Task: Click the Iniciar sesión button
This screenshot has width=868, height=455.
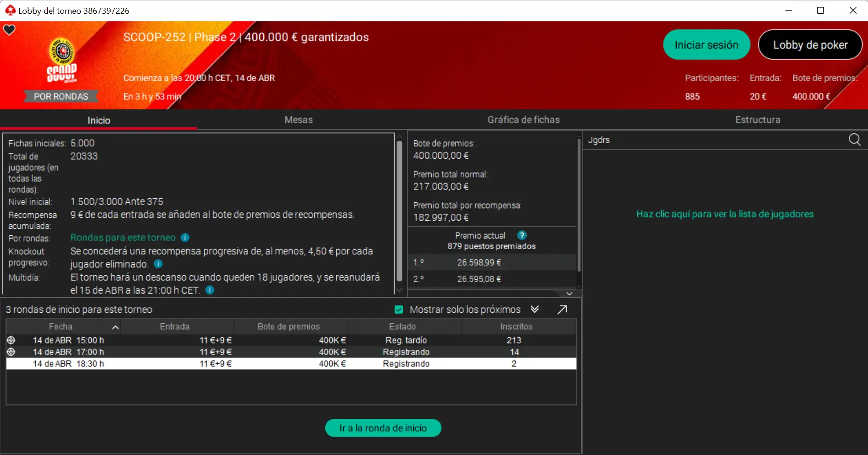Action: [x=707, y=44]
